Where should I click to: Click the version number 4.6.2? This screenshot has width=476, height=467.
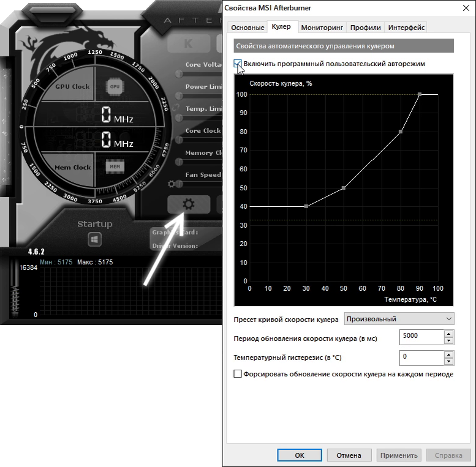pos(36,252)
